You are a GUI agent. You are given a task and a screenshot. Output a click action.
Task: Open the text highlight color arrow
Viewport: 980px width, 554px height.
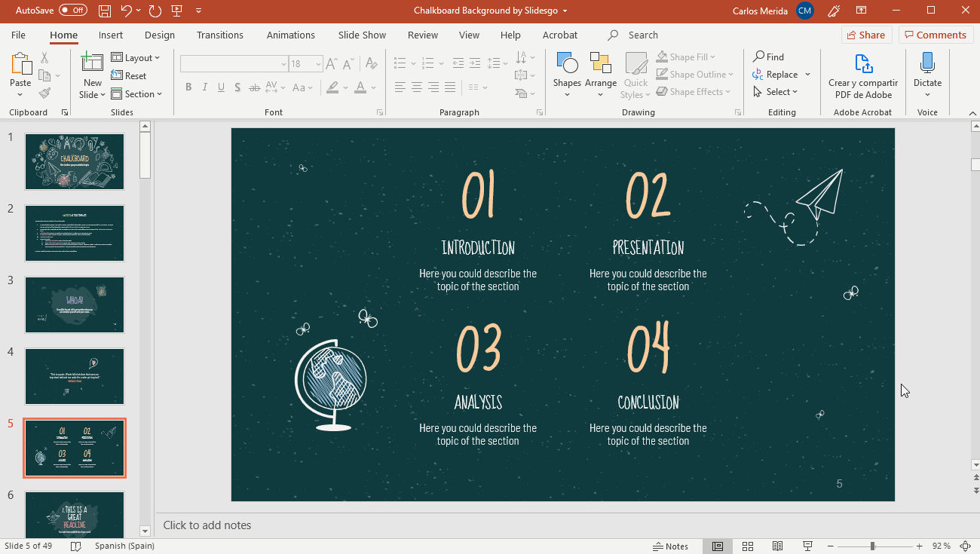tap(345, 87)
